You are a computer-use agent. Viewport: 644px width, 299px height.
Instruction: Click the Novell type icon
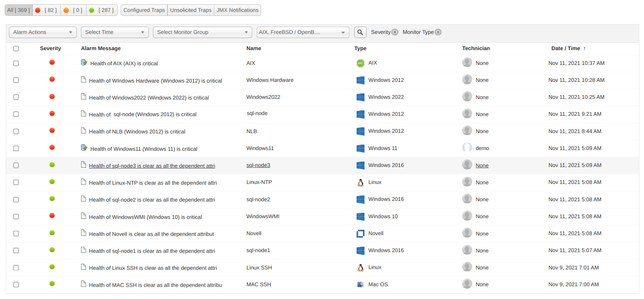(x=360, y=234)
